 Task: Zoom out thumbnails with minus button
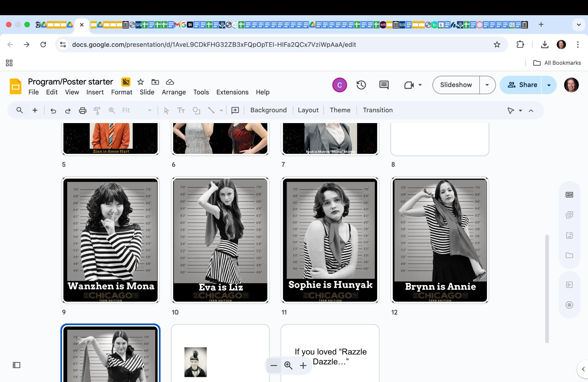[274, 365]
